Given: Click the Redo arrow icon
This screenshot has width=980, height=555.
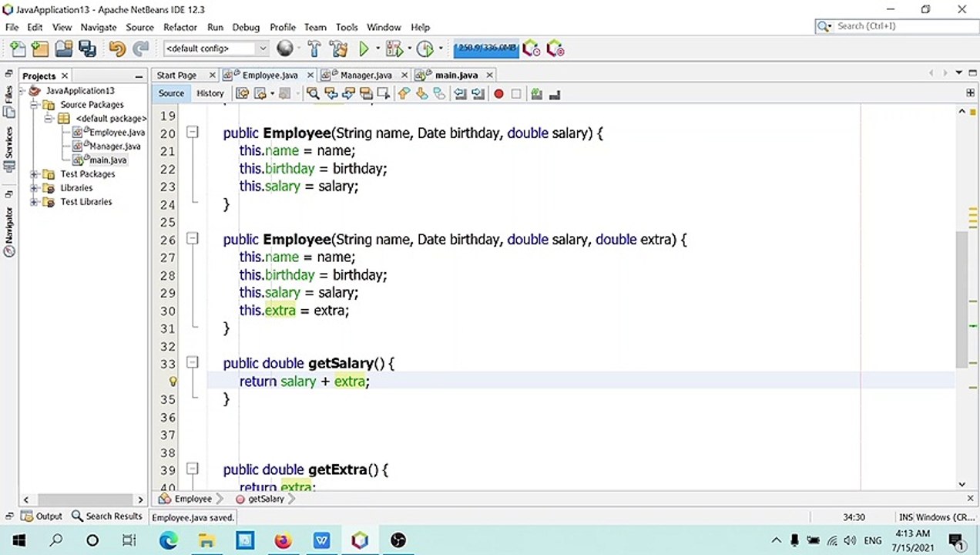Looking at the screenshot, I should pos(140,49).
